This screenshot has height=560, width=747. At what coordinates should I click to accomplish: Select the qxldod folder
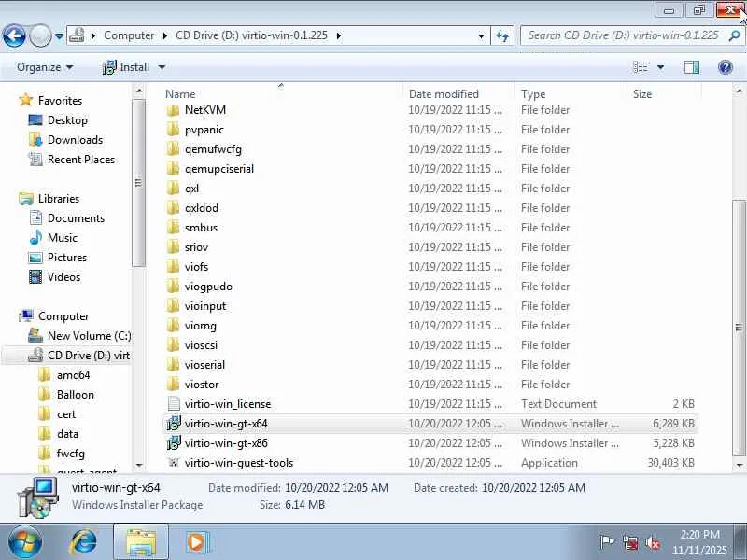pos(202,207)
